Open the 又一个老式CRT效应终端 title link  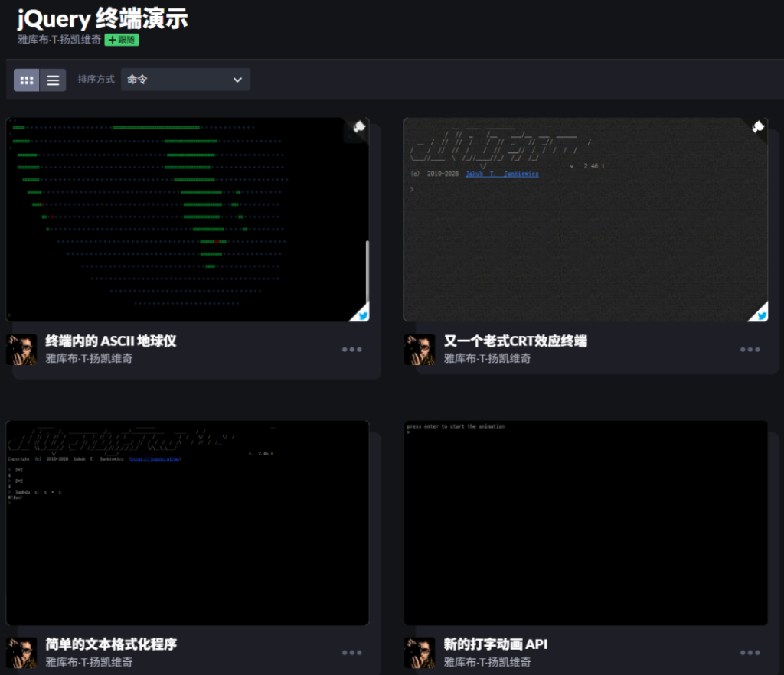click(515, 341)
